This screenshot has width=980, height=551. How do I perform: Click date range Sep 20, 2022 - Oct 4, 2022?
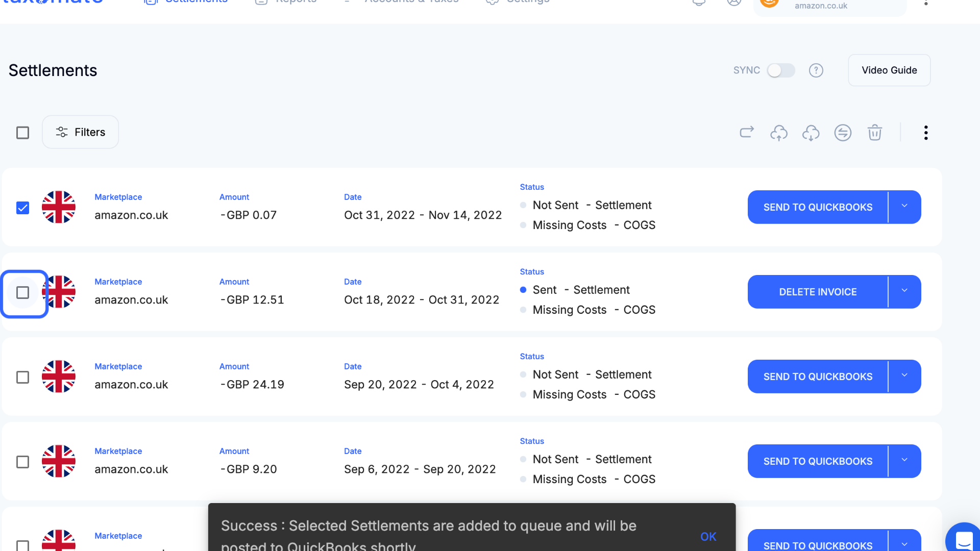pos(419,385)
